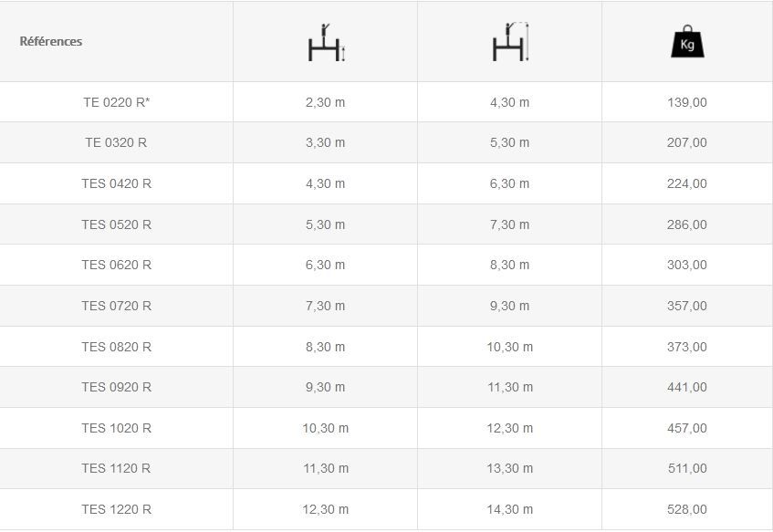This screenshot has height=532, width=773.
Task: Click the Références column header
Action: tap(51, 41)
